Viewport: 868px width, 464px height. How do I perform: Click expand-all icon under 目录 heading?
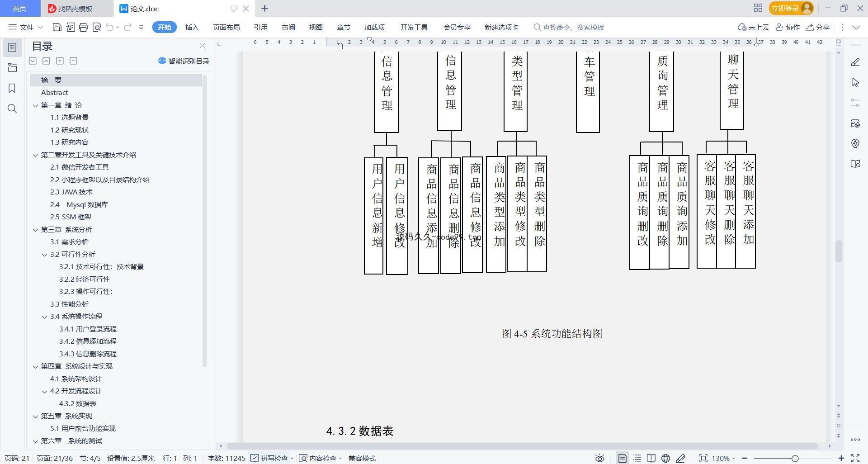33,61
